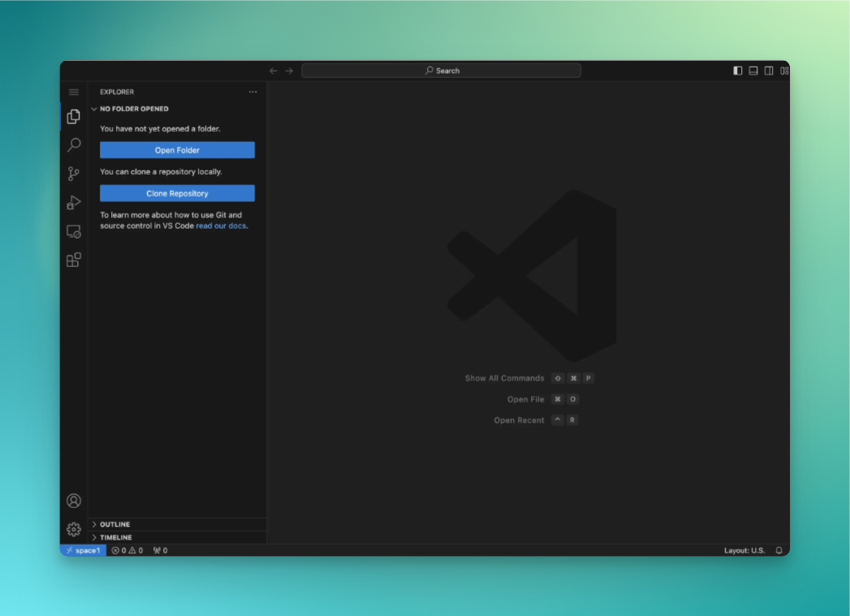Expand the Timeline section
Screen dimensions: 850x616
177,537
